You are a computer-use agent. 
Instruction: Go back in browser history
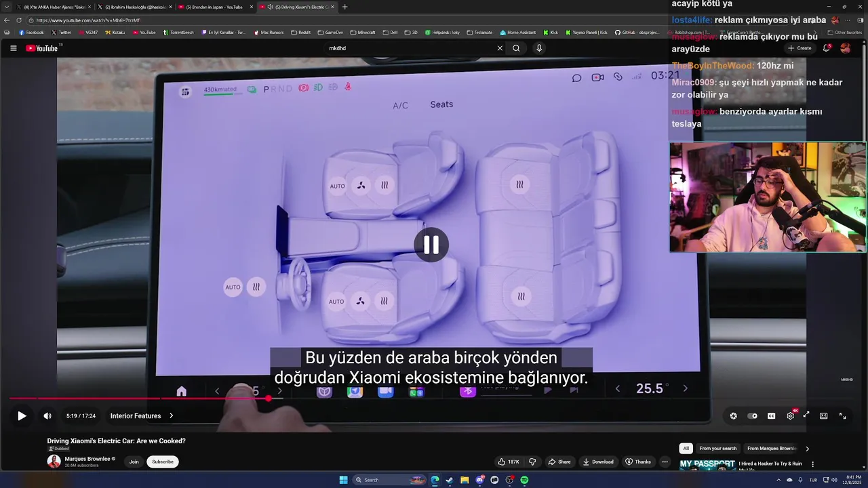coord(7,20)
